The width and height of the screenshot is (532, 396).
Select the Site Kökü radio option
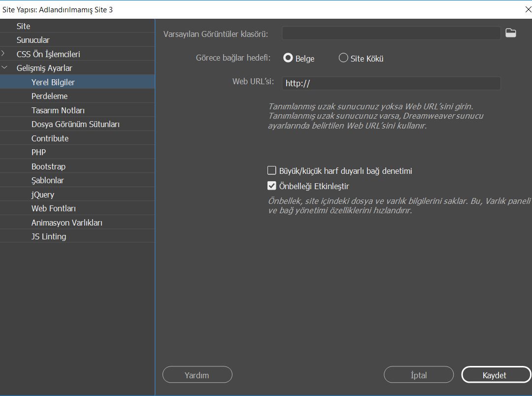pyautogui.click(x=343, y=58)
